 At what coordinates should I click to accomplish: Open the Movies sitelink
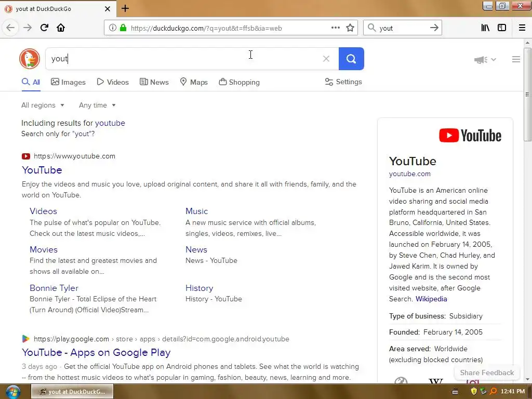pyautogui.click(x=44, y=249)
